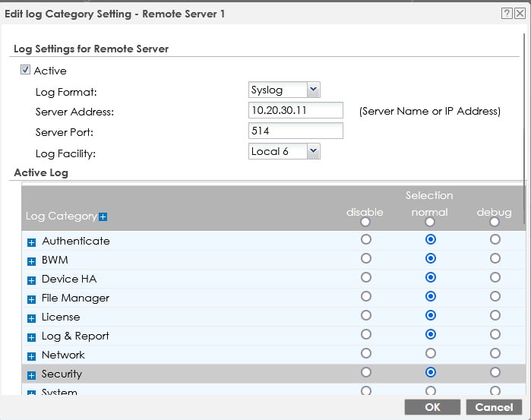The height and width of the screenshot is (420, 531).
Task: Open the Log Format dropdown
Action: [x=313, y=90]
